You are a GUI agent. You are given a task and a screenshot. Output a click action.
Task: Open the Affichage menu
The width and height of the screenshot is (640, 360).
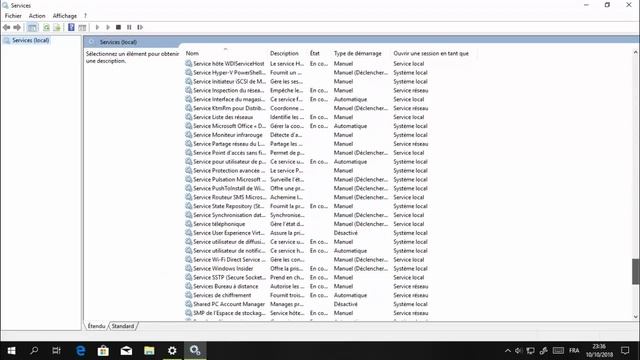click(64, 16)
